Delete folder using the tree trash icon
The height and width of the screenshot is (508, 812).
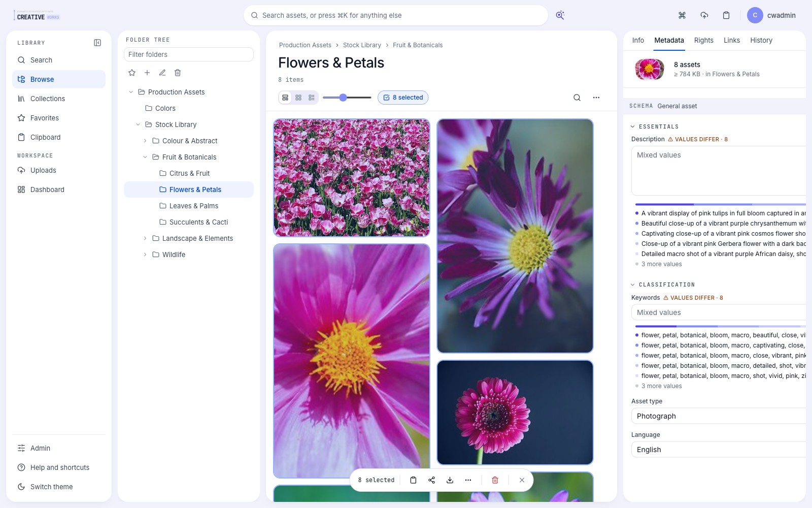[178, 73]
